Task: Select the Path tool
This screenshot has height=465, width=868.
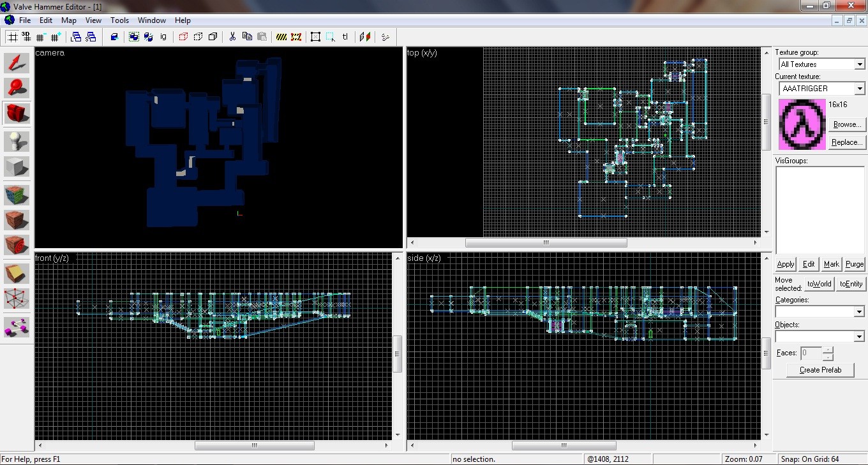Action: 17,327
